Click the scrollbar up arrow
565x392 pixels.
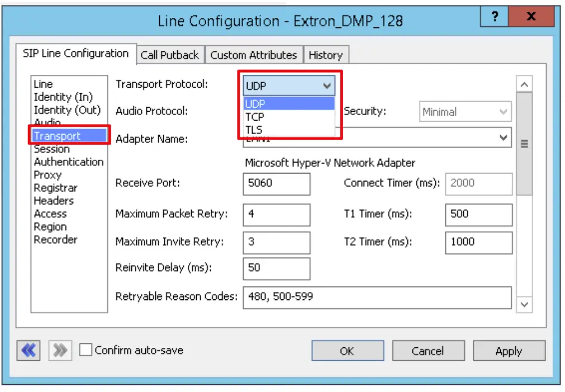pyautogui.click(x=524, y=84)
